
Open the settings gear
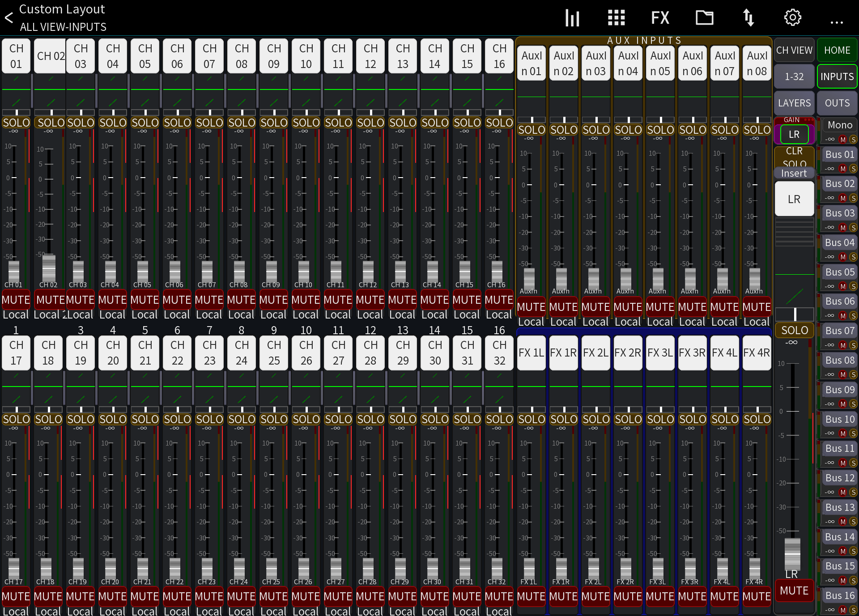792,17
